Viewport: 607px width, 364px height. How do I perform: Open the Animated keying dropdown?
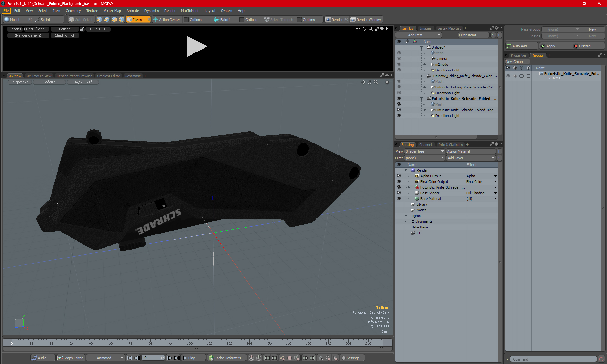pos(106,358)
